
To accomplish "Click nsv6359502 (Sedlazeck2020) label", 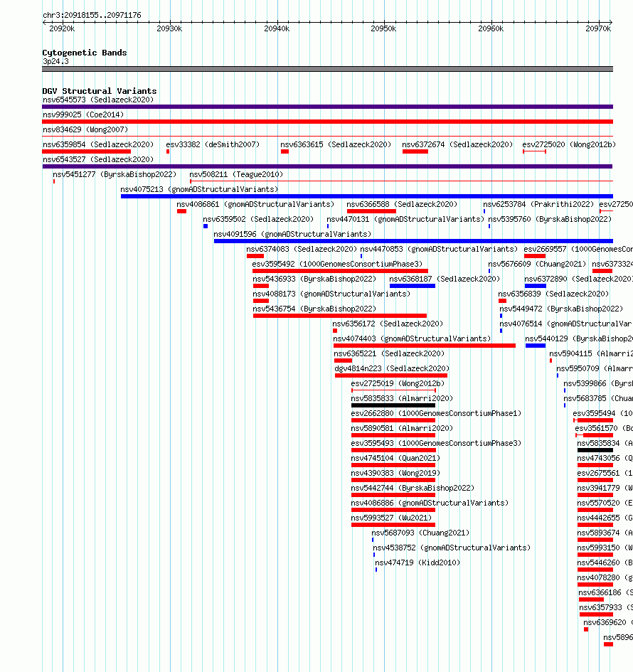I will pyautogui.click(x=258, y=220).
